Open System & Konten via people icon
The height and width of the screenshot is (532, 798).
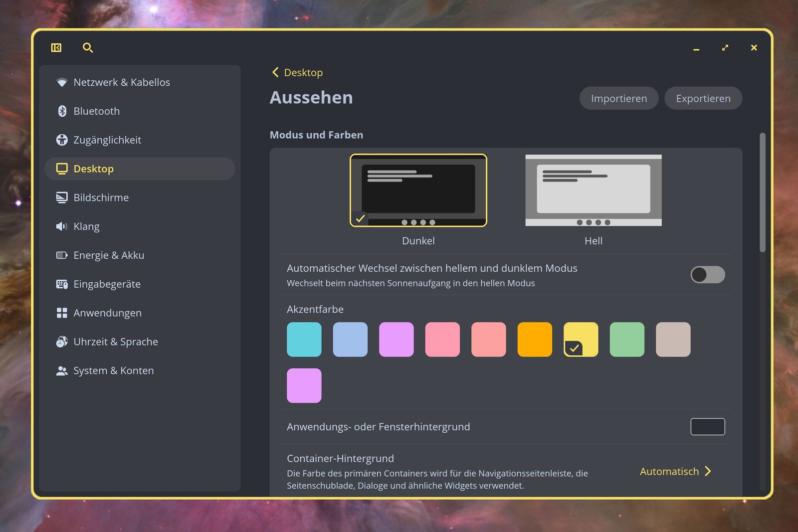(62, 370)
